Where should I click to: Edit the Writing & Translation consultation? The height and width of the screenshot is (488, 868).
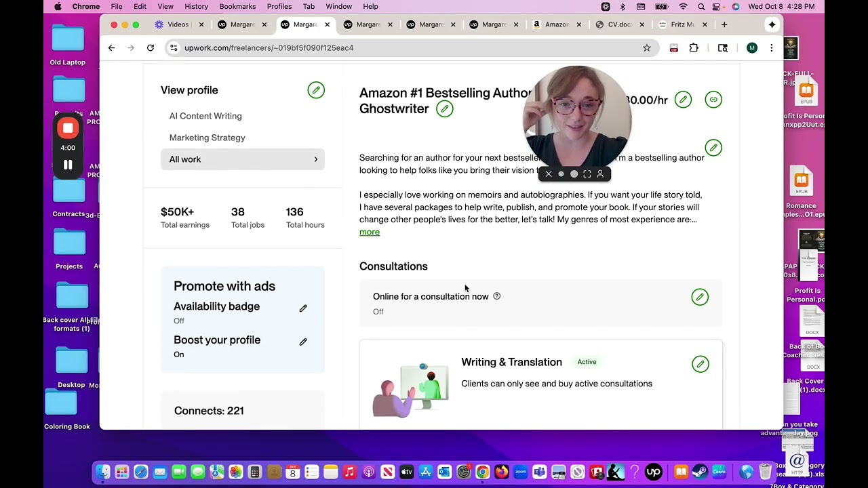[x=700, y=364]
